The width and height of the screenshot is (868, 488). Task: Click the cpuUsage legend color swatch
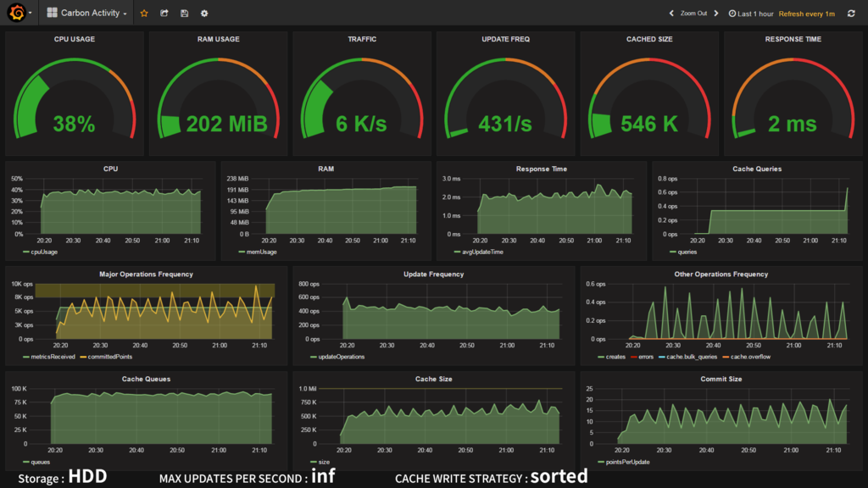[26, 252]
